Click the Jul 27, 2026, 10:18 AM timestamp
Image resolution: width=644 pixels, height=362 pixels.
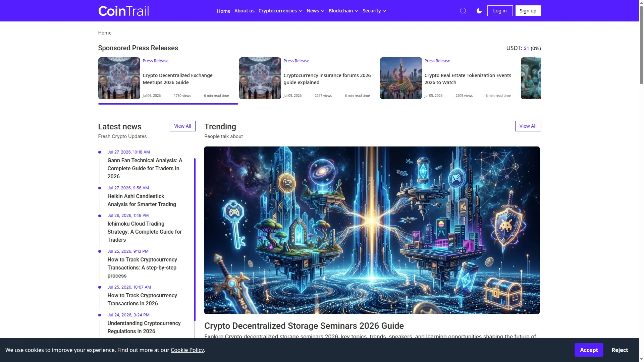[128, 152]
